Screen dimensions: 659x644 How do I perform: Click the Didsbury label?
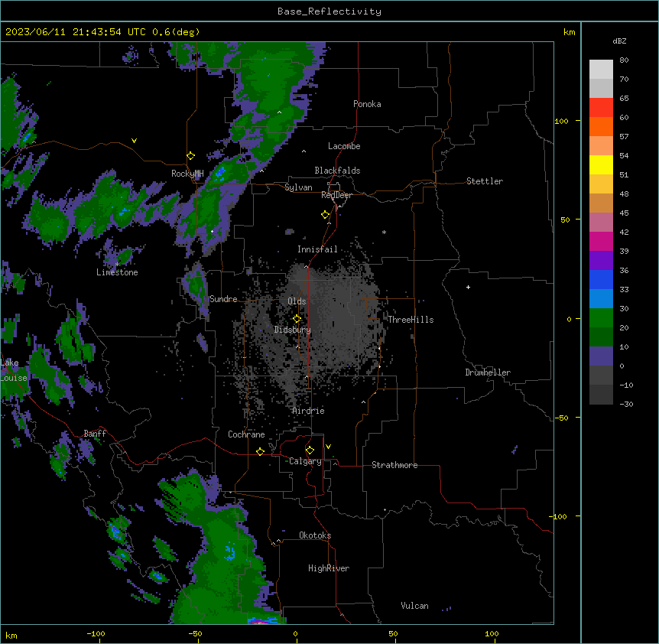[293, 330]
